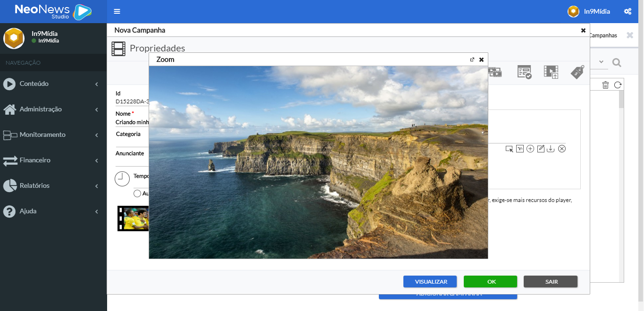Click the video upload filmstrip icon
Image resolution: width=644 pixels, height=311 pixels.
coord(551,72)
